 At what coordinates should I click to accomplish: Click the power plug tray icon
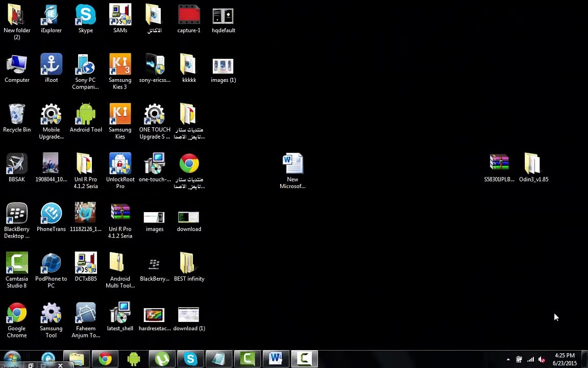click(x=520, y=359)
